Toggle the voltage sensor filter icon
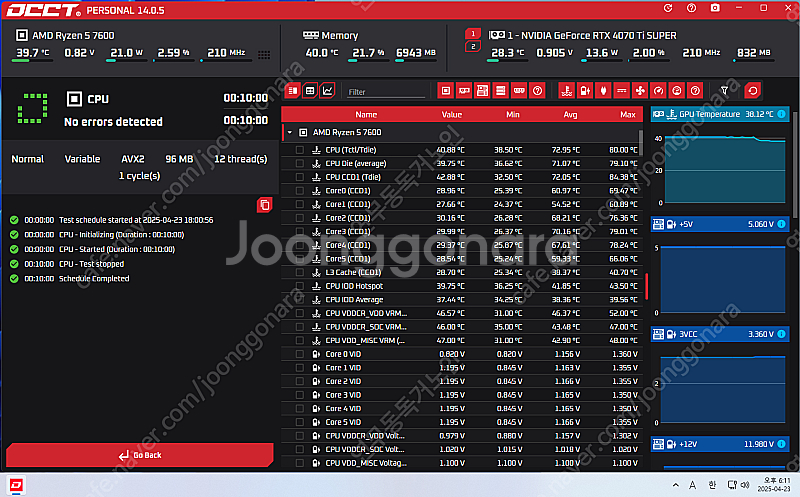Image resolution: width=800 pixels, height=497 pixels. (585, 91)
